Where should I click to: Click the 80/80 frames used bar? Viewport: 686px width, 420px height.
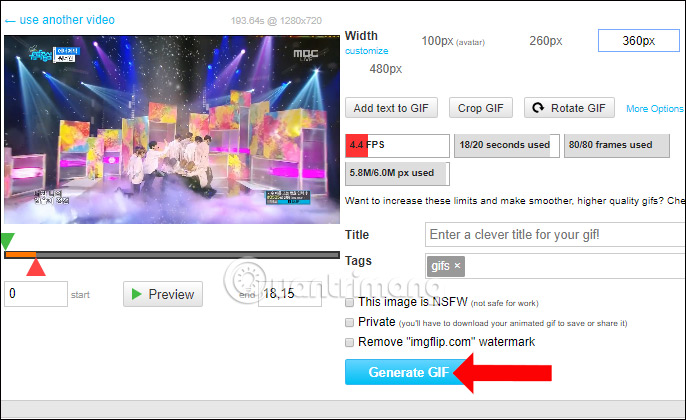coord(616,145)
